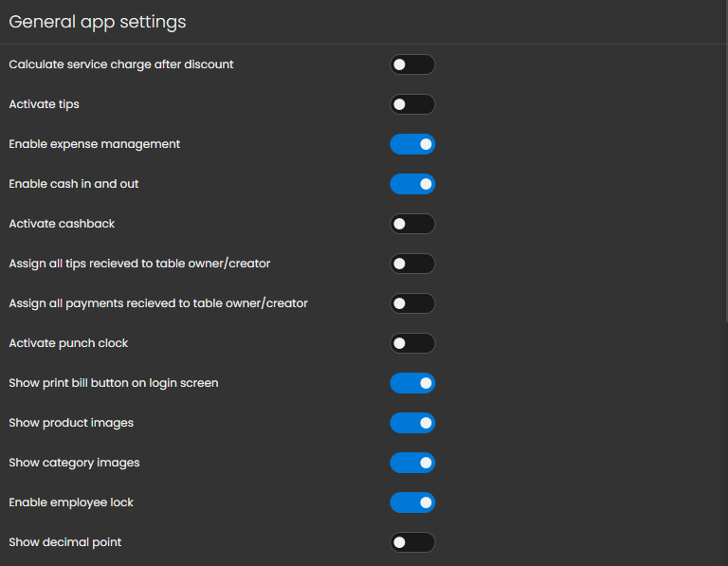The image size is (728, 566).
Task: Click the 'Activate punch clock' label text
Action: click(x=68, y=343)
